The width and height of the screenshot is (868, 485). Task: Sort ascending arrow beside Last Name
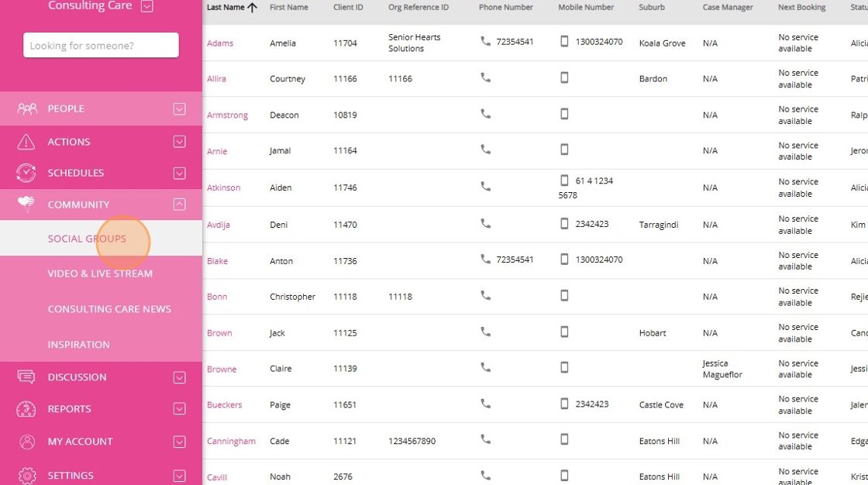253,7
